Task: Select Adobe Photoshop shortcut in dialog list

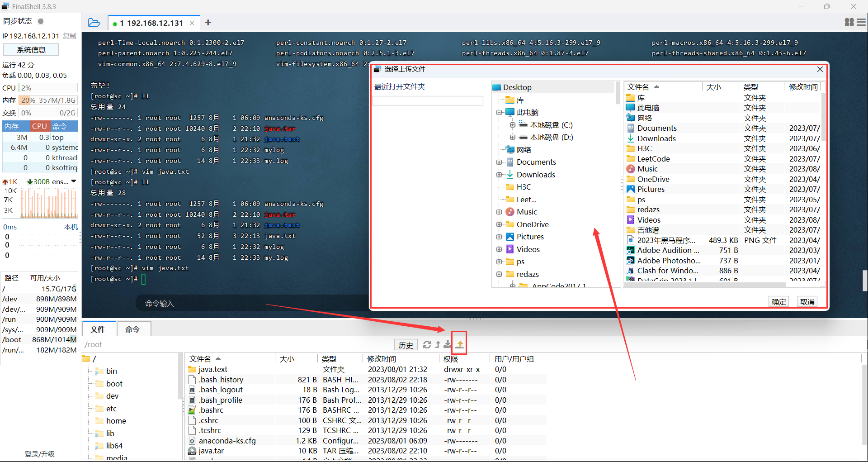Action: tap(669, 261)
